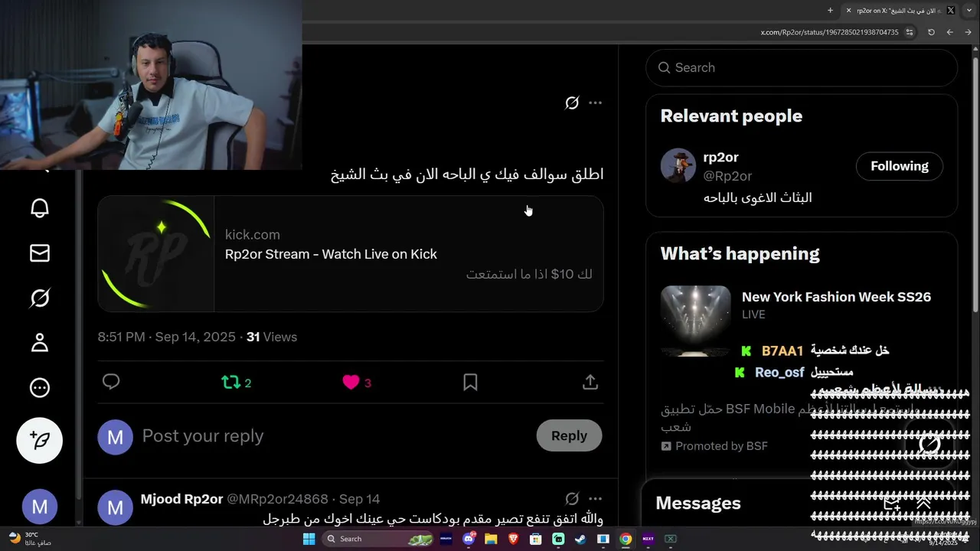Open rp2or profile name in Relevant people

point(720,157)
